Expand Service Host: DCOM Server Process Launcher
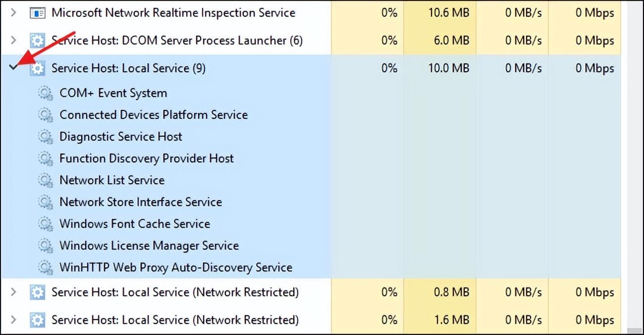Viewport: 644px width, 335px height. [14, 41]
